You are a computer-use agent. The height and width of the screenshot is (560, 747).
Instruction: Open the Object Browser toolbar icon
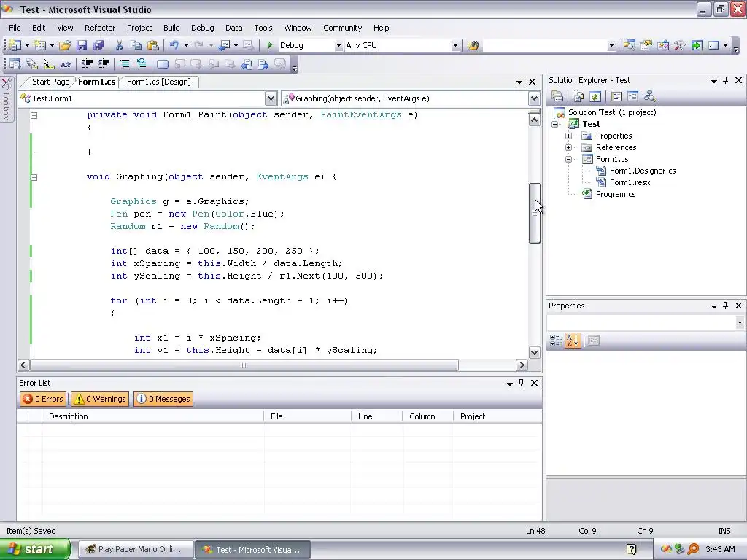click(662, 45)
